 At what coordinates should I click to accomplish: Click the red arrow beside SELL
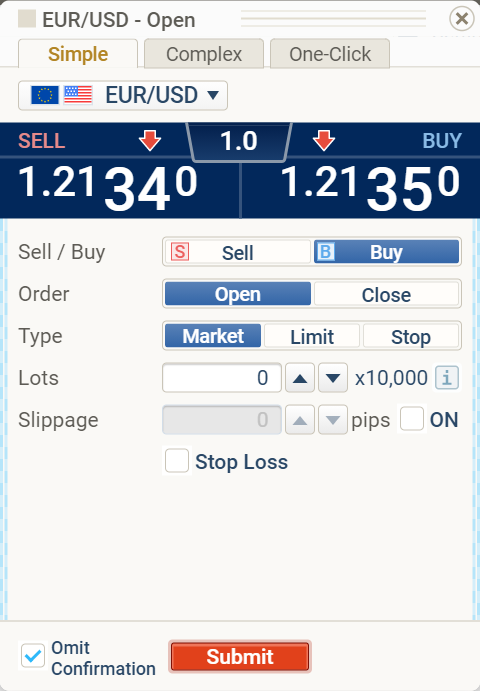(x=150, y=141)
